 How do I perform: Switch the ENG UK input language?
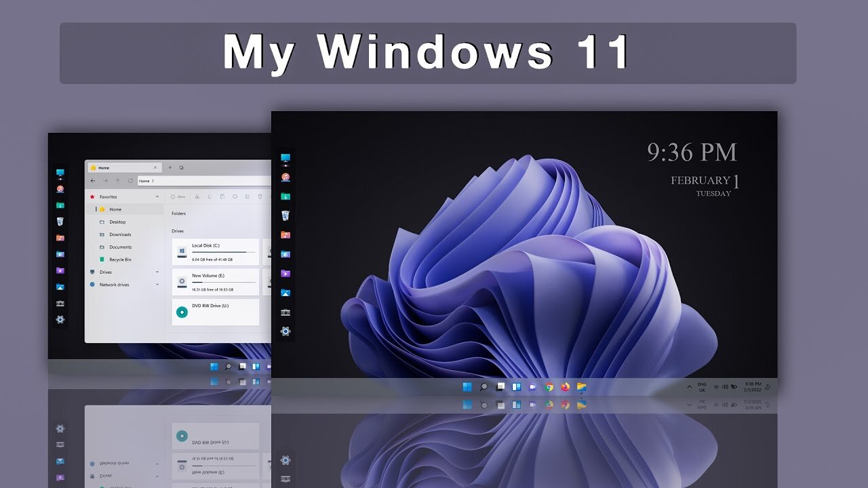coord(702,387)
